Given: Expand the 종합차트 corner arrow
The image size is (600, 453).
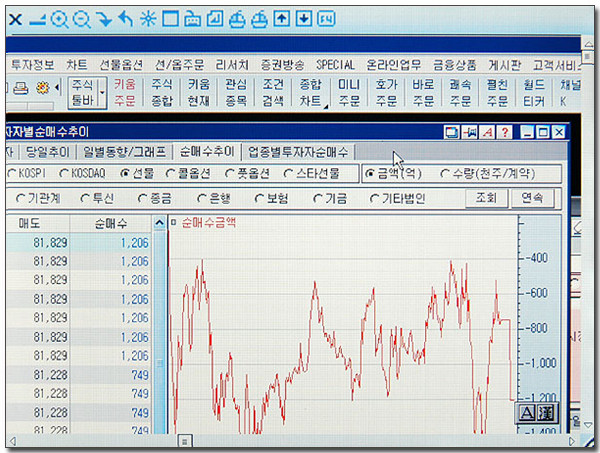Looking at the screenshot, I should 326,107.
